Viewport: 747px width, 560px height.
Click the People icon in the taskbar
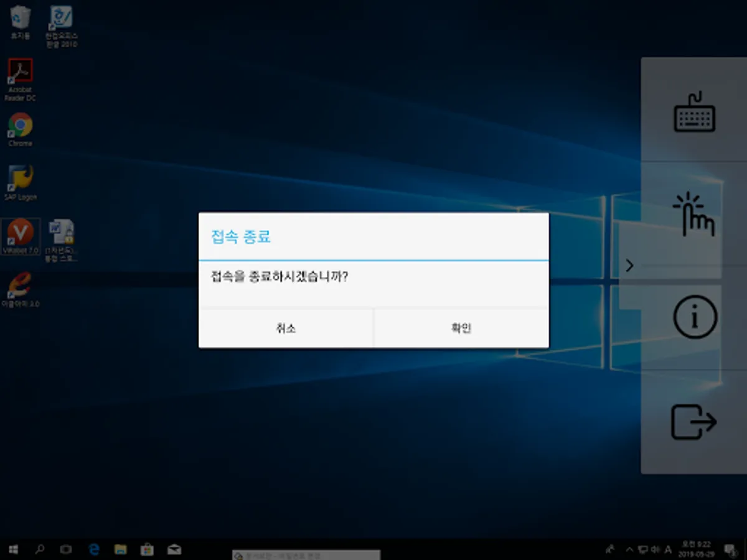click(x=611, y=549)
